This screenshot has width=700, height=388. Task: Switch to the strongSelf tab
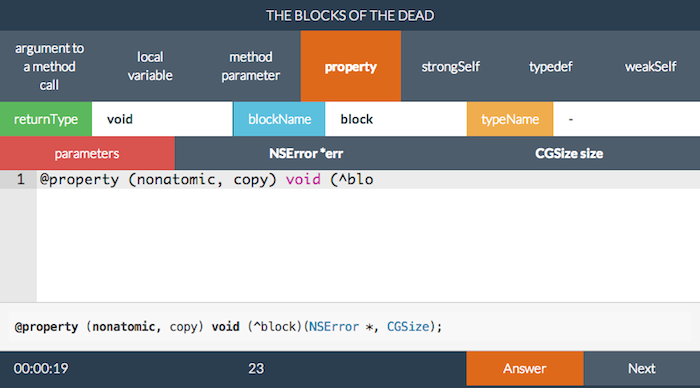point(450,66)
